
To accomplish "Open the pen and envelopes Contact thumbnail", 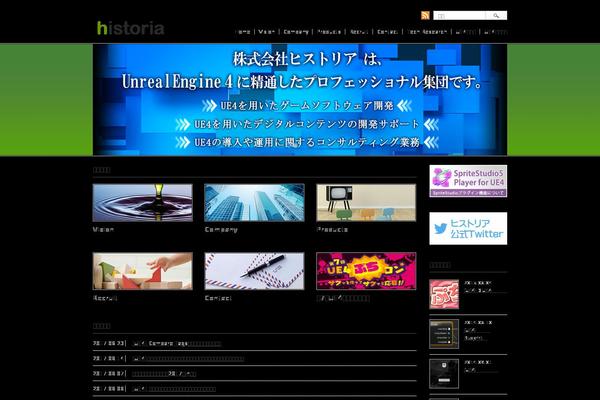I will point(254,271).
